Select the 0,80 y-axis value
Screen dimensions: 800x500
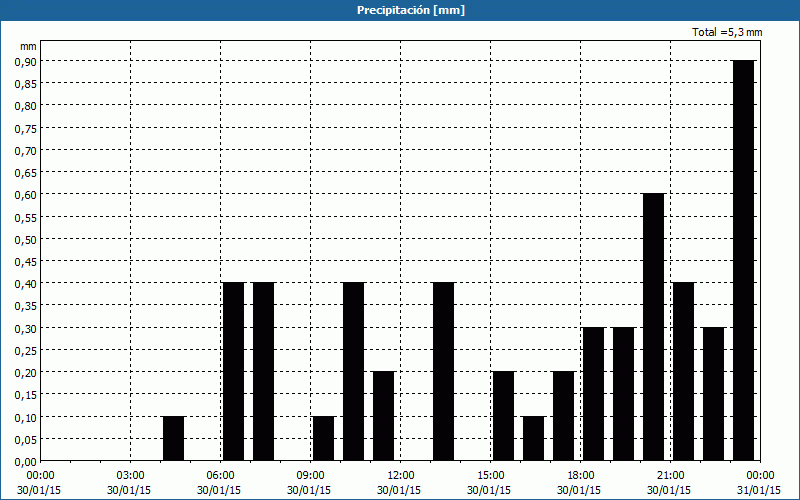tap(26, 106)
